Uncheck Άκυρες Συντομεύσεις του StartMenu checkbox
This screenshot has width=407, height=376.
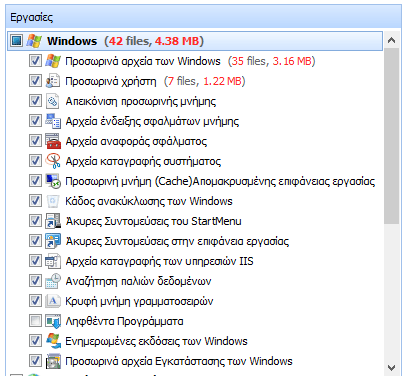[x=35, y=221]
